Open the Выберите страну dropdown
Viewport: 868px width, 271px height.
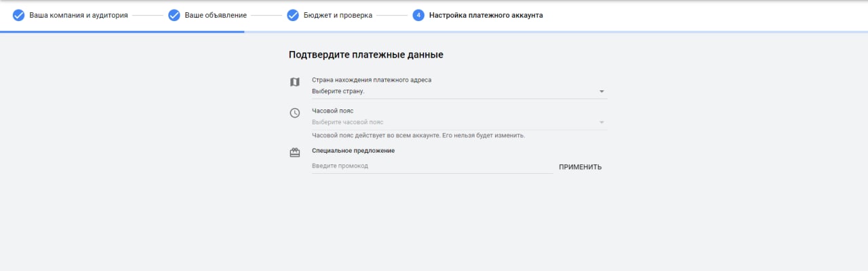coord(459,91)
